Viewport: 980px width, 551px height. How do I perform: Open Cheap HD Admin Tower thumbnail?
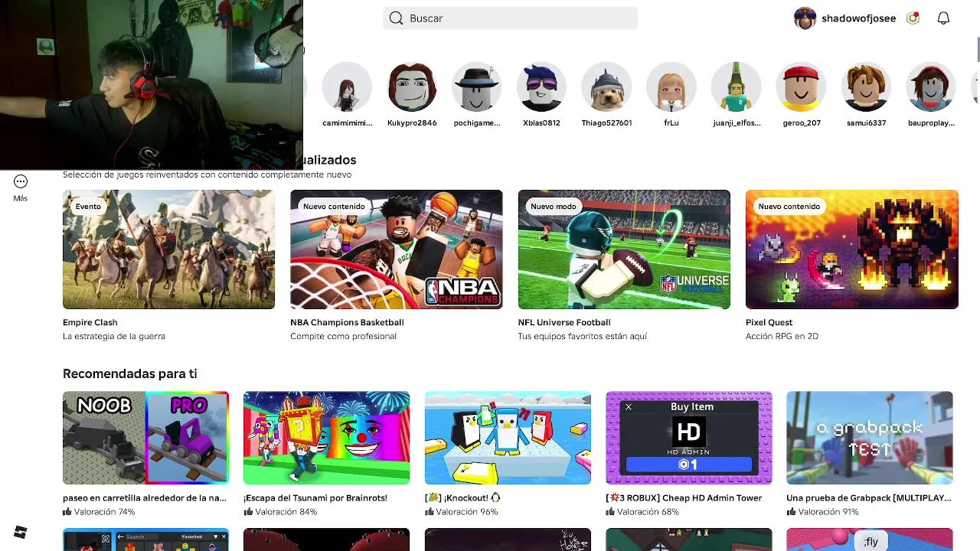click(689, 438)
